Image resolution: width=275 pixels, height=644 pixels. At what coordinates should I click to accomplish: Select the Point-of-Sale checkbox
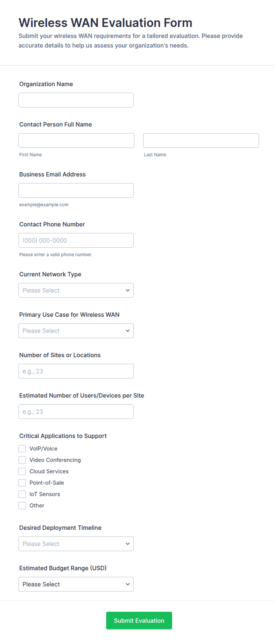pyautogui.click(x=22, y=483)
